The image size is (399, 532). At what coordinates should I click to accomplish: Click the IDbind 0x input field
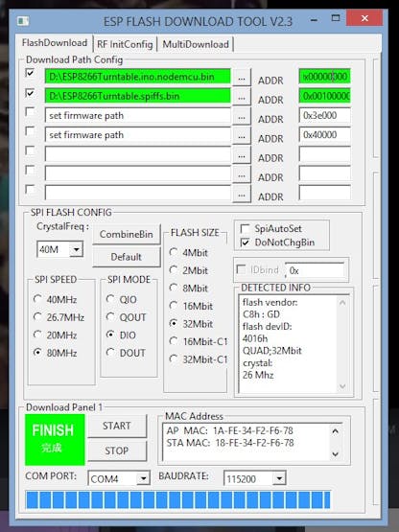(315, 270)
